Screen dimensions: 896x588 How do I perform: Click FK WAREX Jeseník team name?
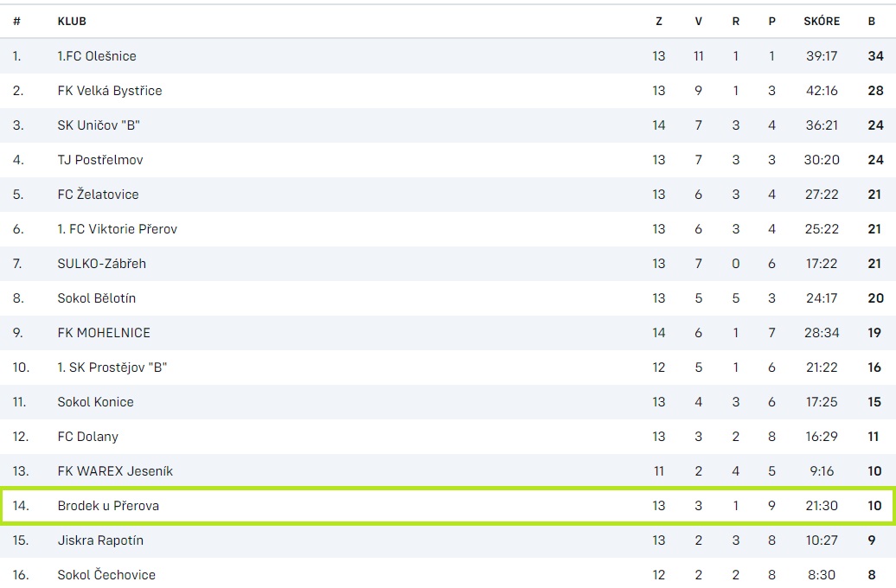(115, 471)
